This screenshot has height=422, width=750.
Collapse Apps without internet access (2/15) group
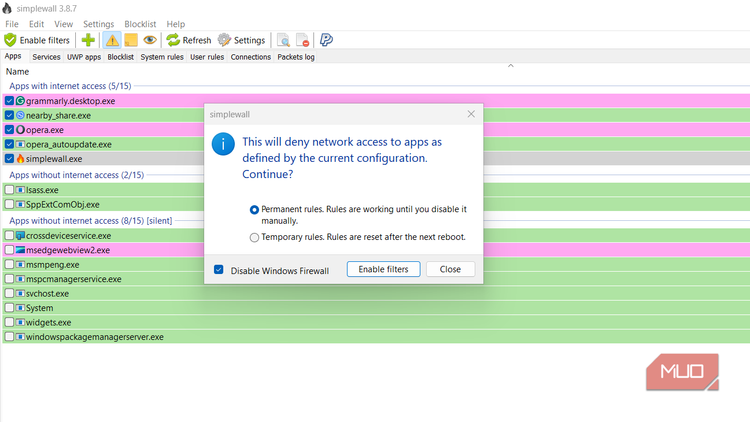pos(77,175)
